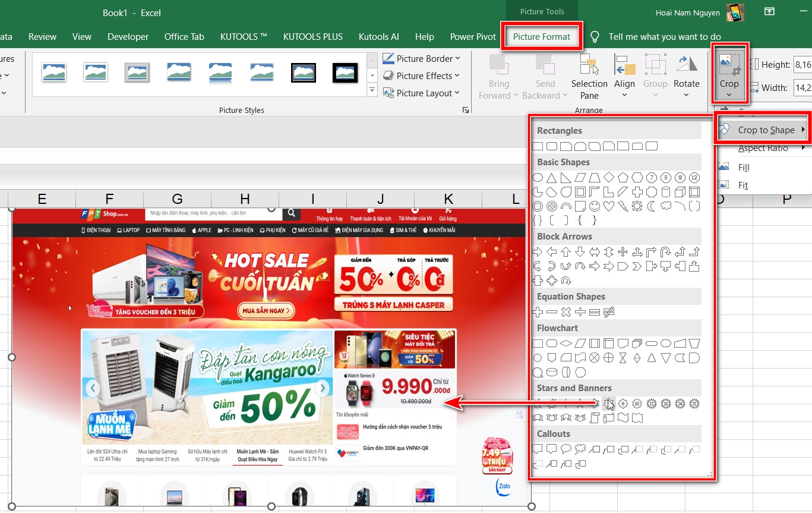The image size is (812, 513).
Task: Open the Developer tab
Action: coord(128,36)
